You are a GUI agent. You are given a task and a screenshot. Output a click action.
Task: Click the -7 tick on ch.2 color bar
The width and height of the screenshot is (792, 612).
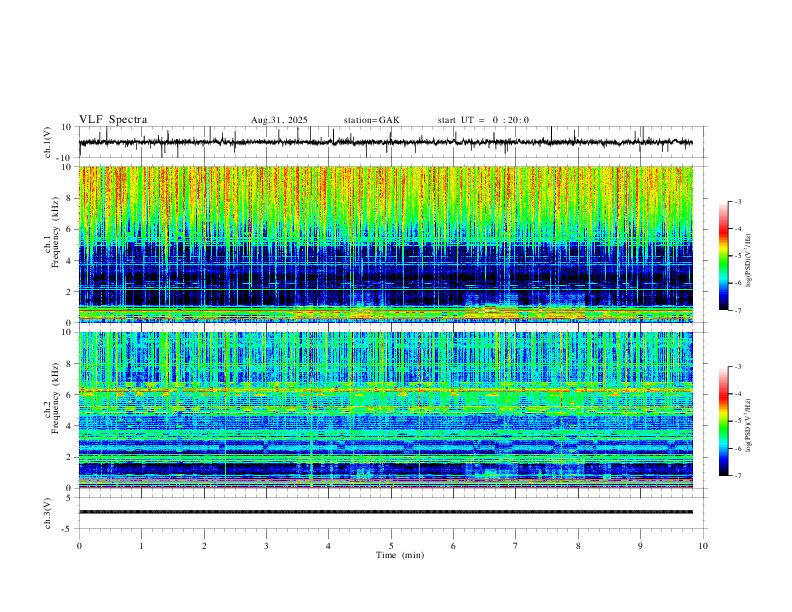coord(737,476)
